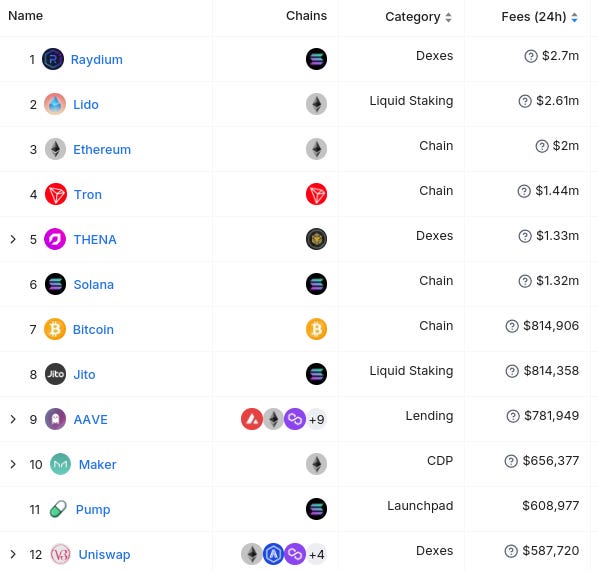
Task: Click the Maker logo icon
Action: [60, 464]
